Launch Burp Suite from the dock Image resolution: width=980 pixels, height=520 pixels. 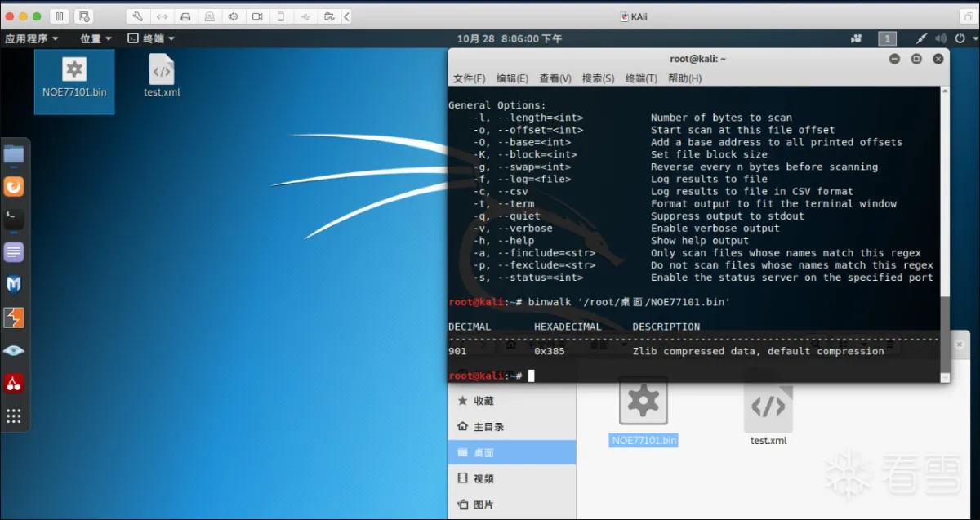[14, 318]
